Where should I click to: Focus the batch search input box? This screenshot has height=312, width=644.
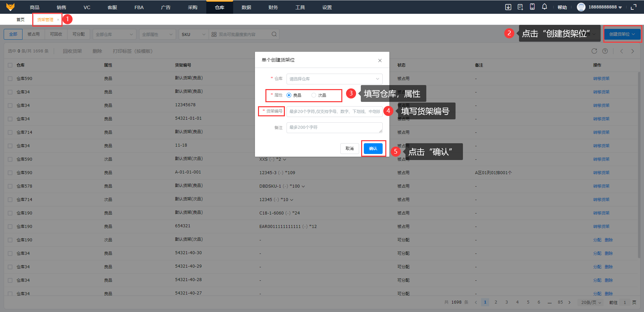[244, 34]
